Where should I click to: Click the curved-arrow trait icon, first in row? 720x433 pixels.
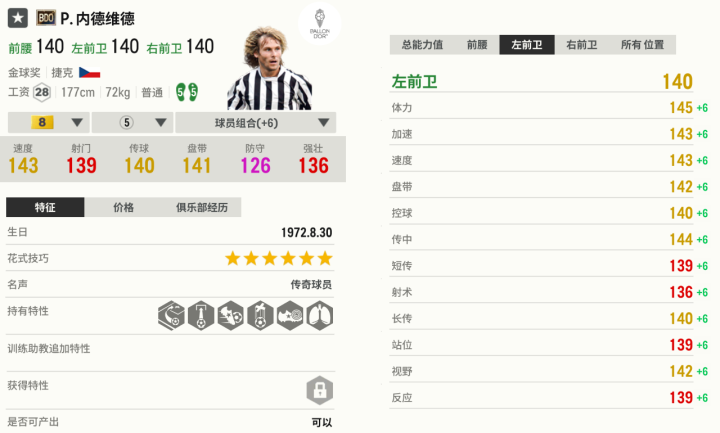(170, 316)
